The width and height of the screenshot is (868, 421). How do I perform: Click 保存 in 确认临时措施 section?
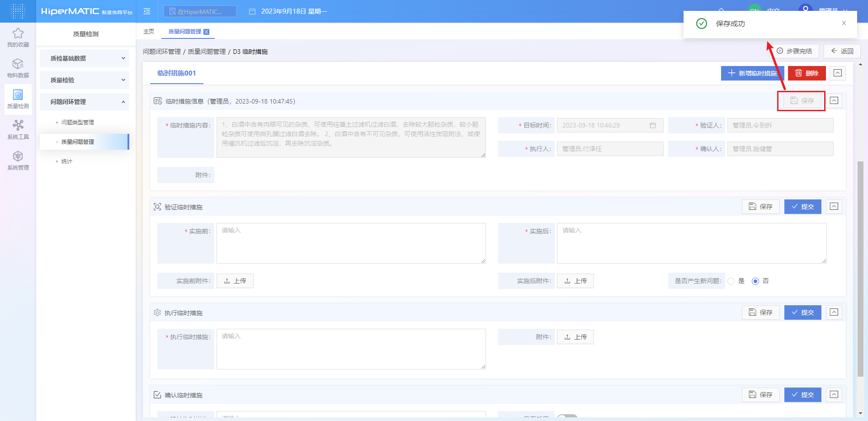[761, 395]
